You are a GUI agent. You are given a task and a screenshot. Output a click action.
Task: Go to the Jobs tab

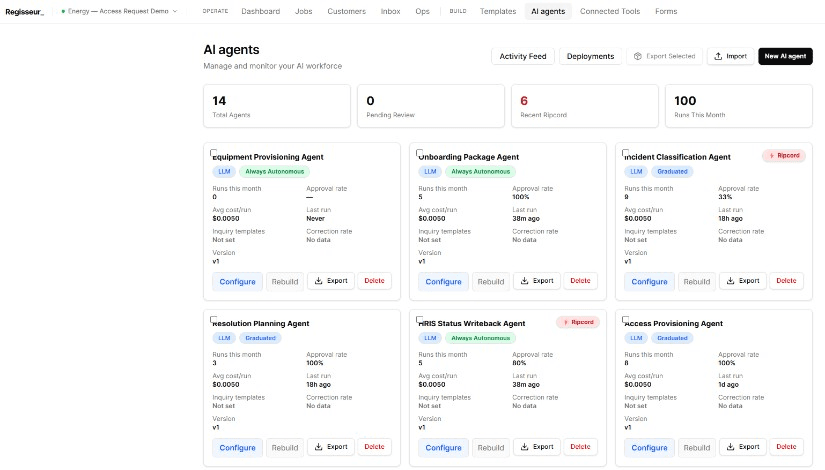pyautogui.click(x=304, y=11)
